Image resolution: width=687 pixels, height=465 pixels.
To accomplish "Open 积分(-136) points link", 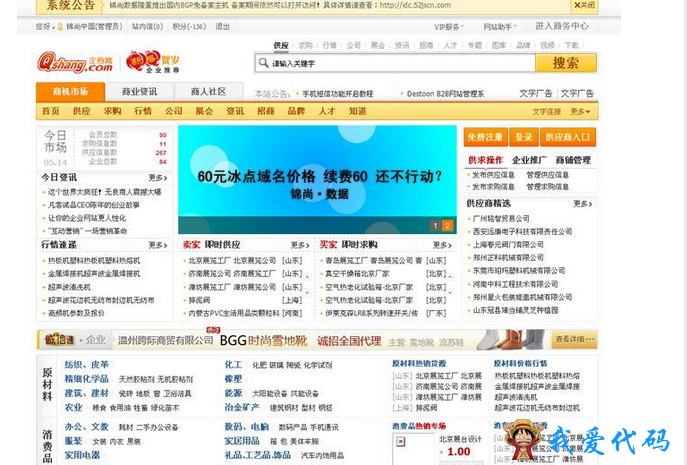I will coord(189,27).
